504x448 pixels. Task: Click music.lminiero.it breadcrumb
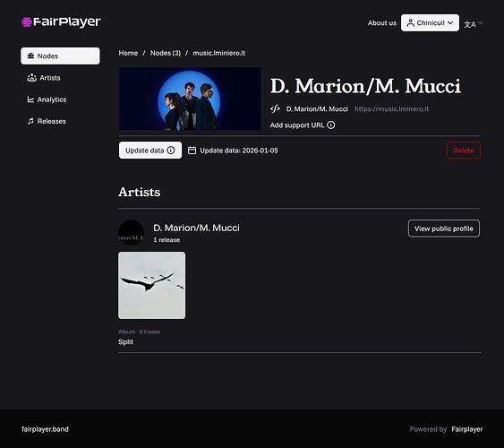[x=219, y=53]
